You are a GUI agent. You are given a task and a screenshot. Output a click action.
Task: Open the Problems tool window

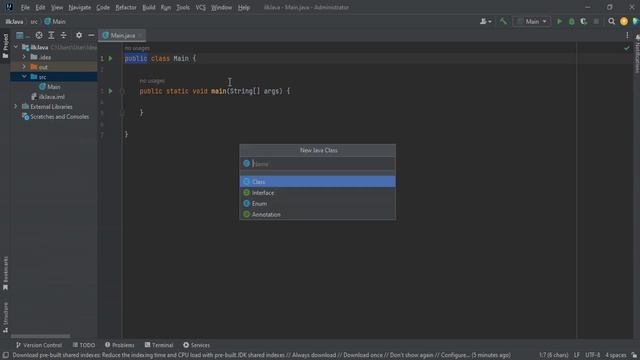pos(120,345)
